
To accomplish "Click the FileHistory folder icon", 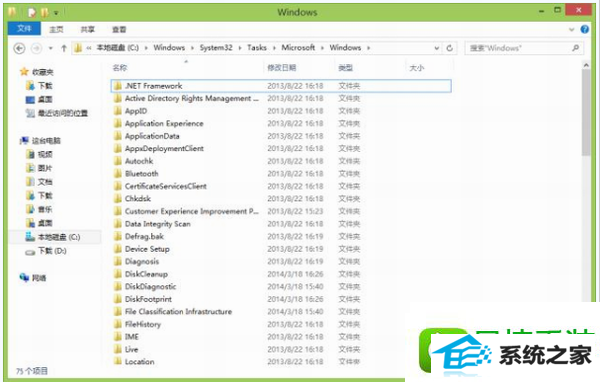I will [118, 324].
